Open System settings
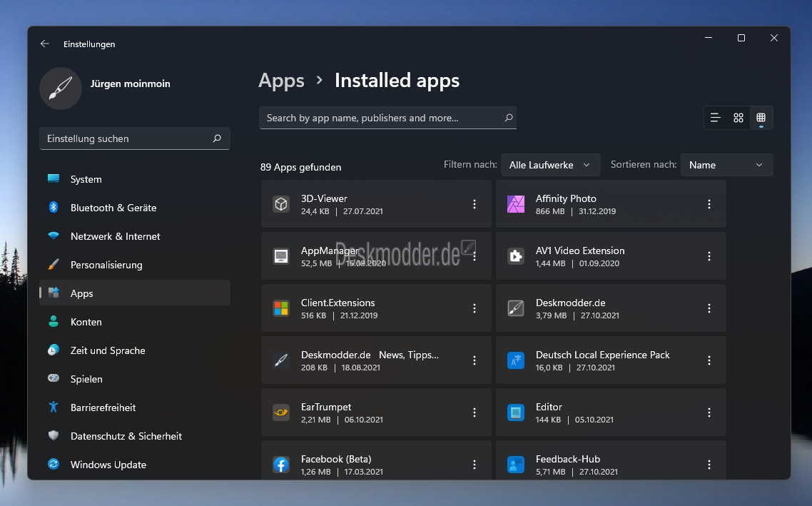 pyautogui.click(x=135, y=179)
